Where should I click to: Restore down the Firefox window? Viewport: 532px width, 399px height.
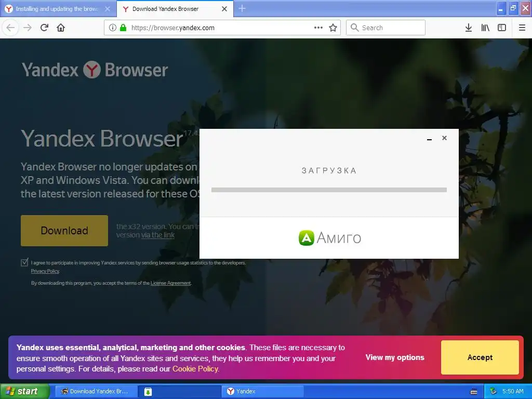coord(513,8)
